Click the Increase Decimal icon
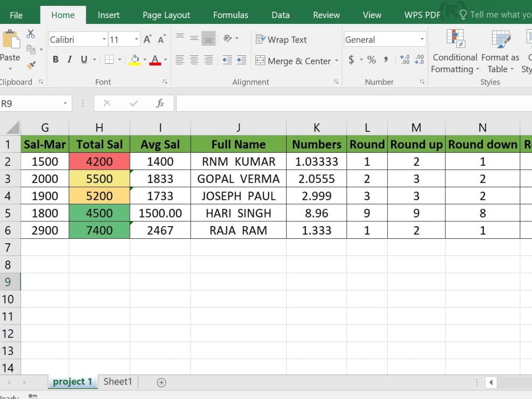532x399 pixels. click(x=404, y=60)
